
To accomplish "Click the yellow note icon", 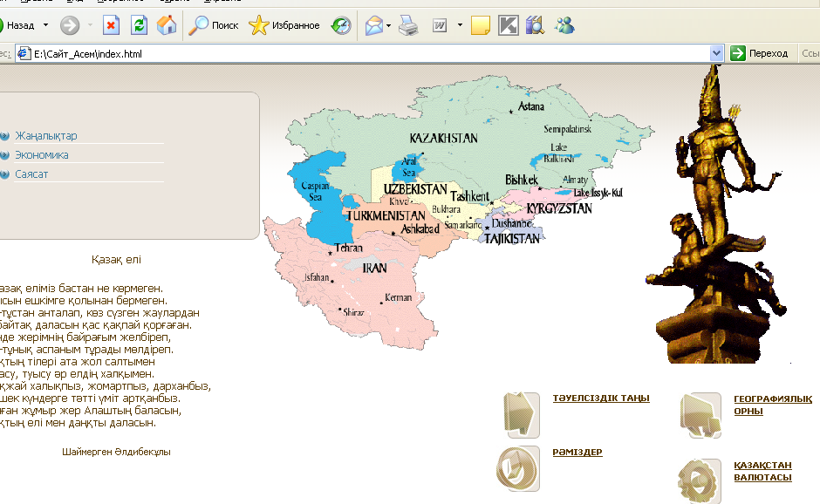I will (x=480, y=25).
